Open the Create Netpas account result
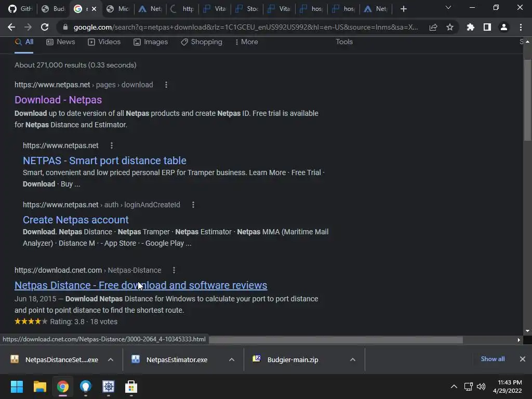The width and height of the screenshot is (532, 399). pyautogui.click(x=76, y=220)
